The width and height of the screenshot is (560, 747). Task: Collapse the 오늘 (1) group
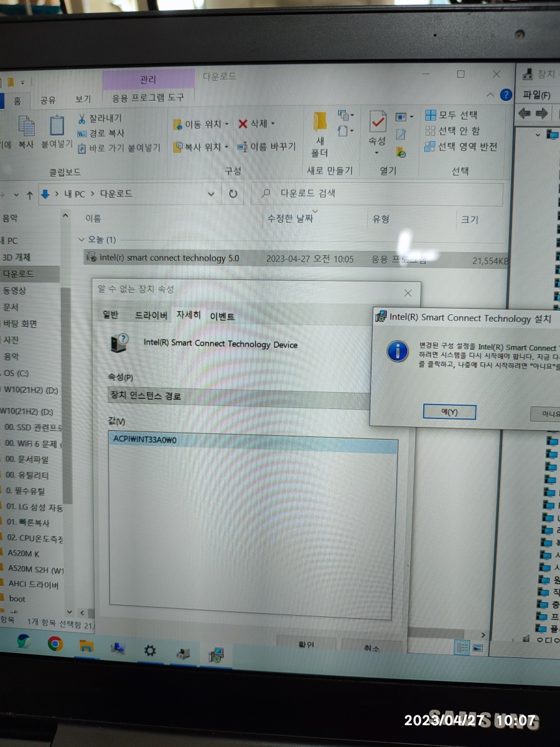click(81, 239)
